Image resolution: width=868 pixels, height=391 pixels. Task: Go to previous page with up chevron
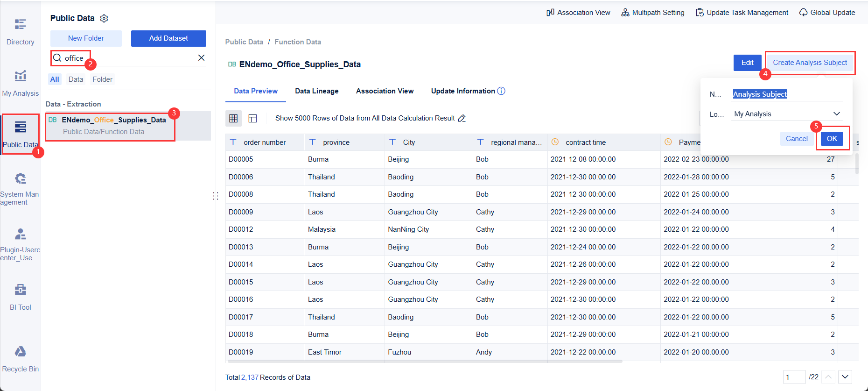click(828, 377)
